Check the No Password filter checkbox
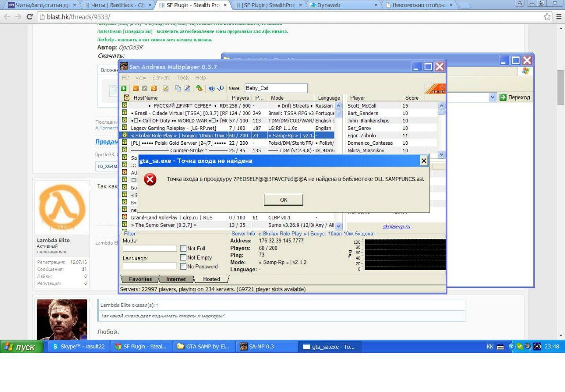This screenshot has width=565, height=392. click(183, 266)
